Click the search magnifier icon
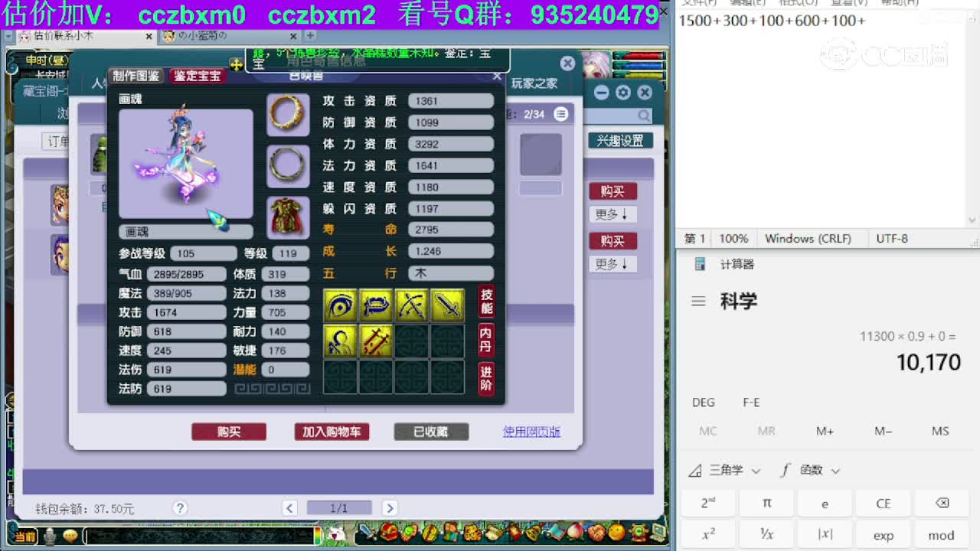 pyautogui.click(x=644, y=116)
